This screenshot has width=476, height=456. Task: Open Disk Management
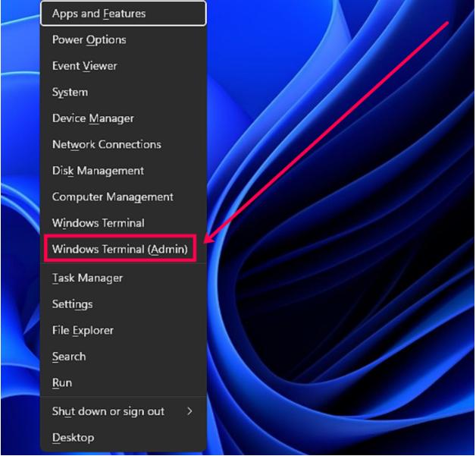124,171
